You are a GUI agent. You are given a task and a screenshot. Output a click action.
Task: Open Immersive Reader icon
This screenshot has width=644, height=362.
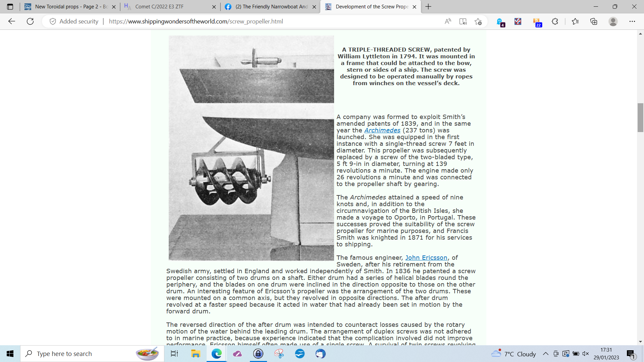(x=463, y=21)
